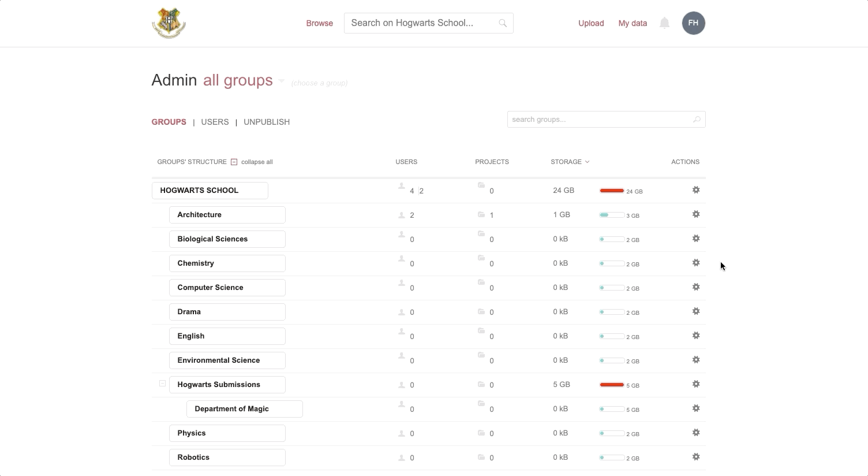Select the Computer Science group
Viewport: 868px width, 476px height.
[x=227, y=288]
